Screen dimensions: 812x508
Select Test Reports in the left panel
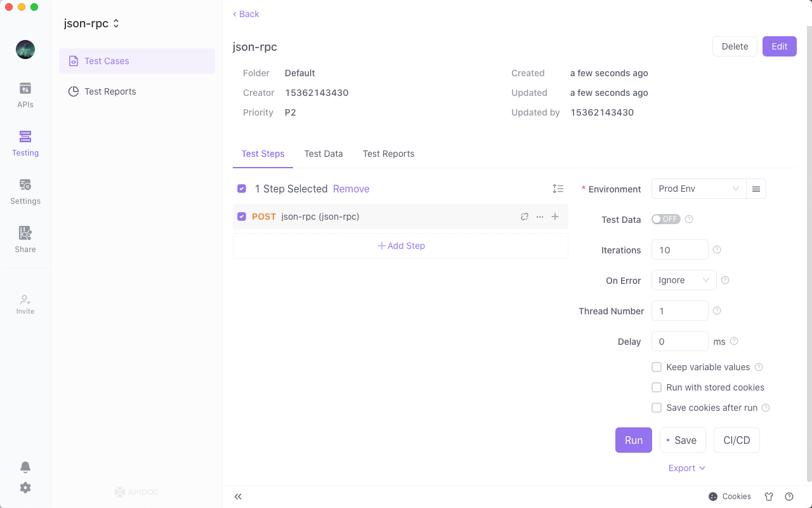pyautogui.click(x=110, y=91)
